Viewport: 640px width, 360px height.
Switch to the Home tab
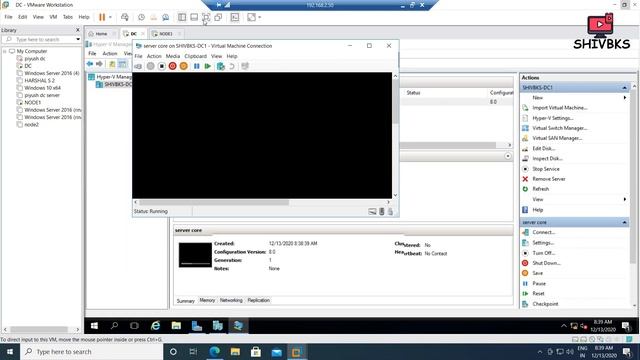pos(101,34)
